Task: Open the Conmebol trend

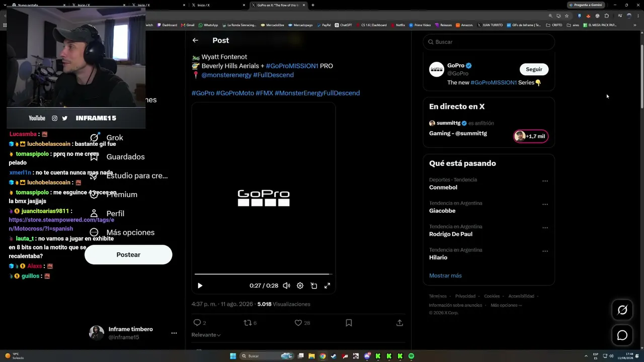Action: (443, 188)
